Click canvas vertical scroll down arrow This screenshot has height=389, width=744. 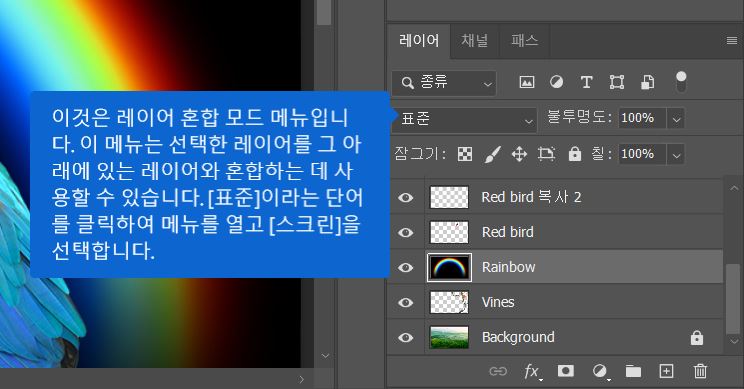pyautogui.click(x=325, y=355)
